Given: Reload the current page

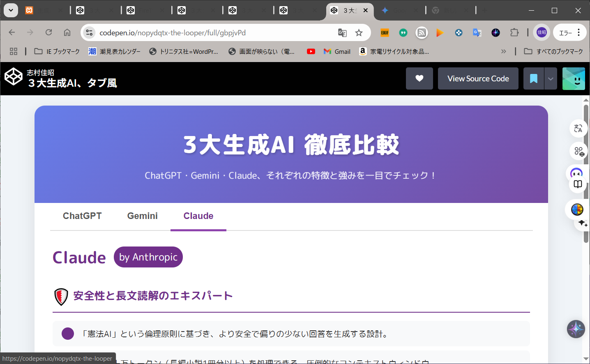Looking at the screenshot, I should (48, 32).
